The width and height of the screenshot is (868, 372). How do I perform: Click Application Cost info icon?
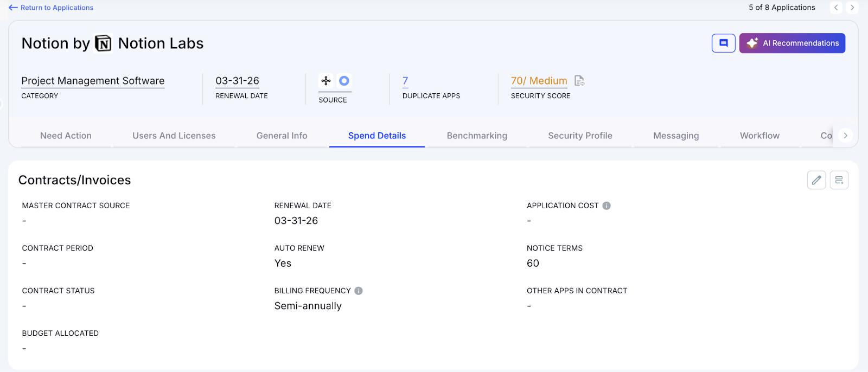coord(607,206)
